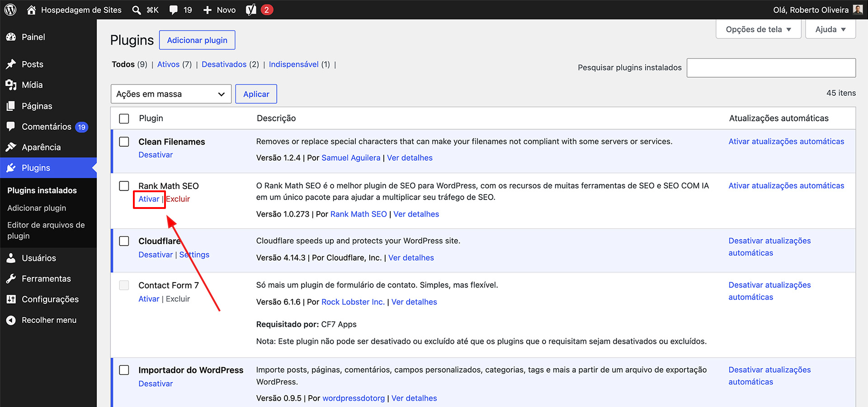Open the search magnifier in admin bar
The width and height of the screenshot is (868, 407).
(136, 10)
